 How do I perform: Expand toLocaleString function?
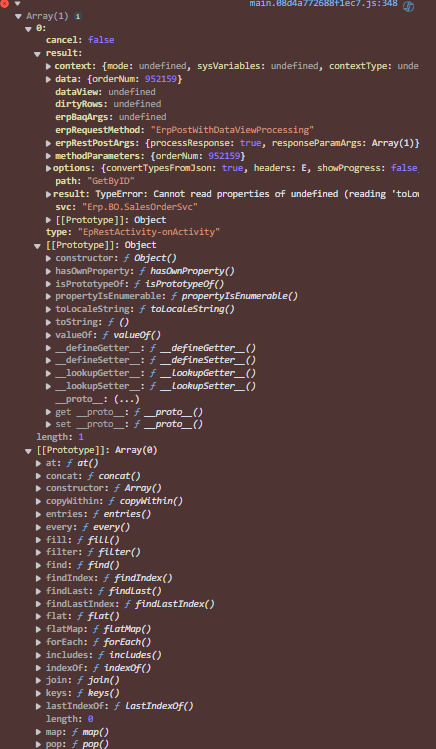(x=49, y=309)
